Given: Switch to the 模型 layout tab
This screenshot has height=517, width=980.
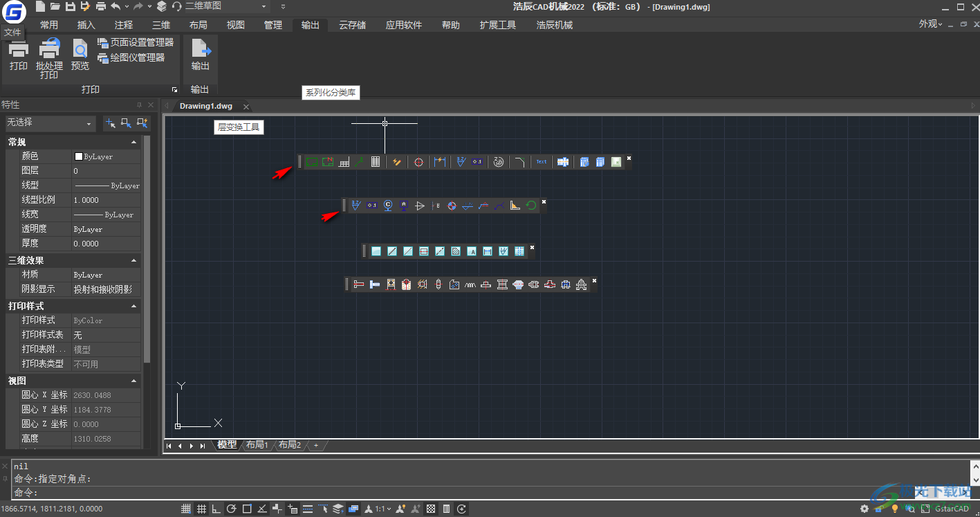Looking at the screenshot, I should pos(227,445).
